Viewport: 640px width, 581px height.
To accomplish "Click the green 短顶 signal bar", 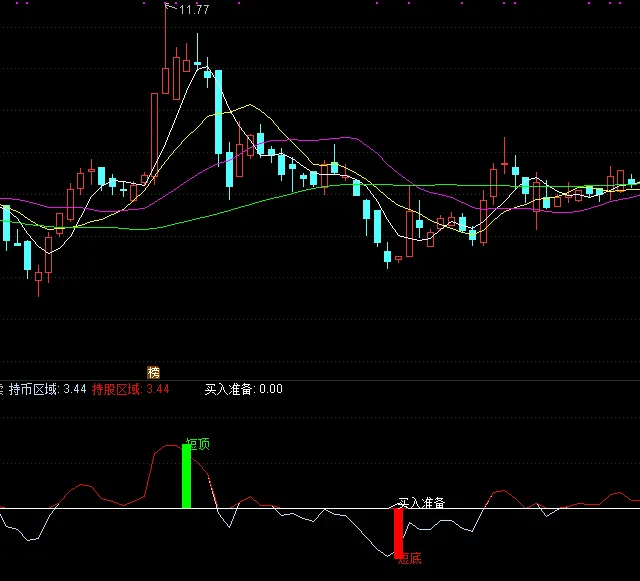I will click(186, 476).
